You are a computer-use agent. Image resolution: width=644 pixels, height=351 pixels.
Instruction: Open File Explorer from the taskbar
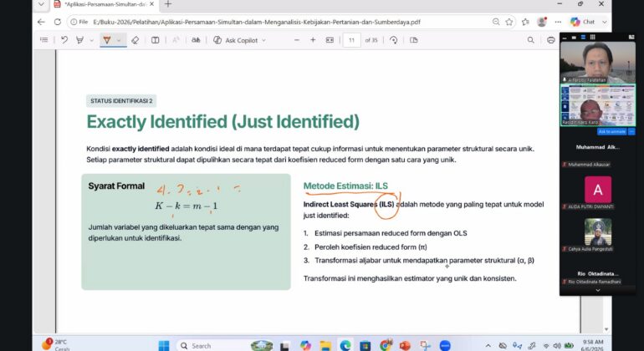(x=325, y=346)
